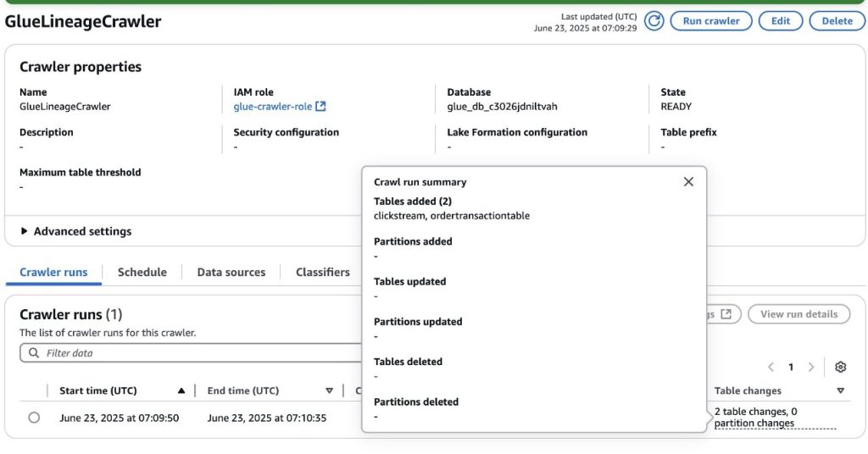Click Run crawler button
Viewport: 868px width, 454px height.
coord(711,21)
